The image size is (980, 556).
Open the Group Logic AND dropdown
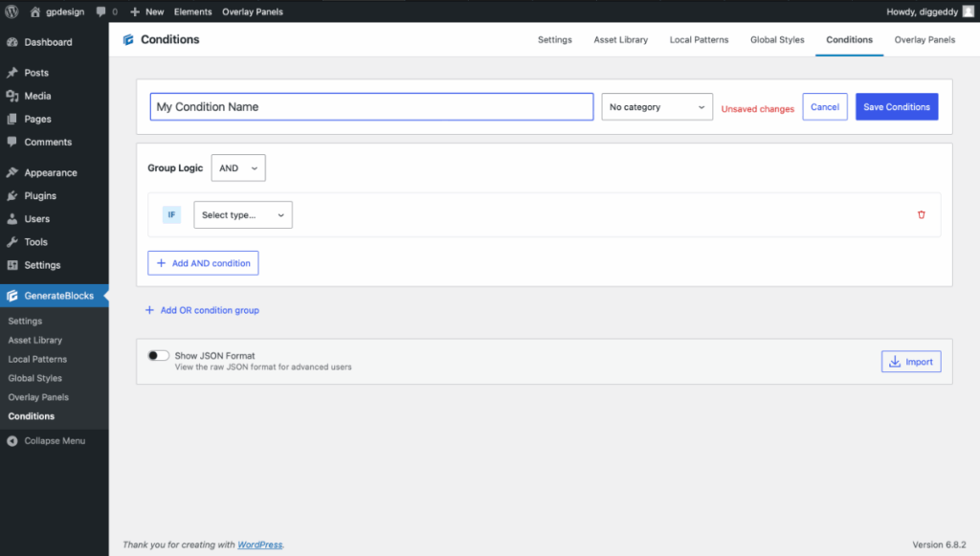click(x=238, y=168)
